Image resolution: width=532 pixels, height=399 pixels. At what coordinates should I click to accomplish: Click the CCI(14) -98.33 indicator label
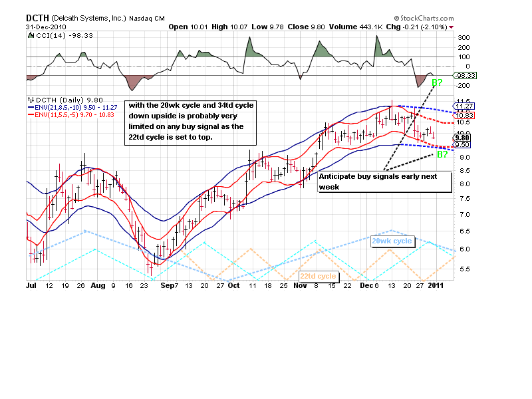64,36
